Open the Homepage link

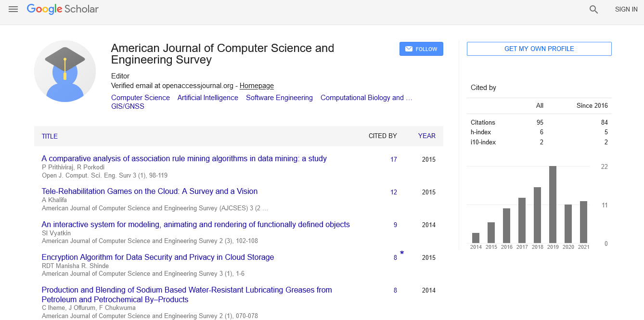pos(257,86)
